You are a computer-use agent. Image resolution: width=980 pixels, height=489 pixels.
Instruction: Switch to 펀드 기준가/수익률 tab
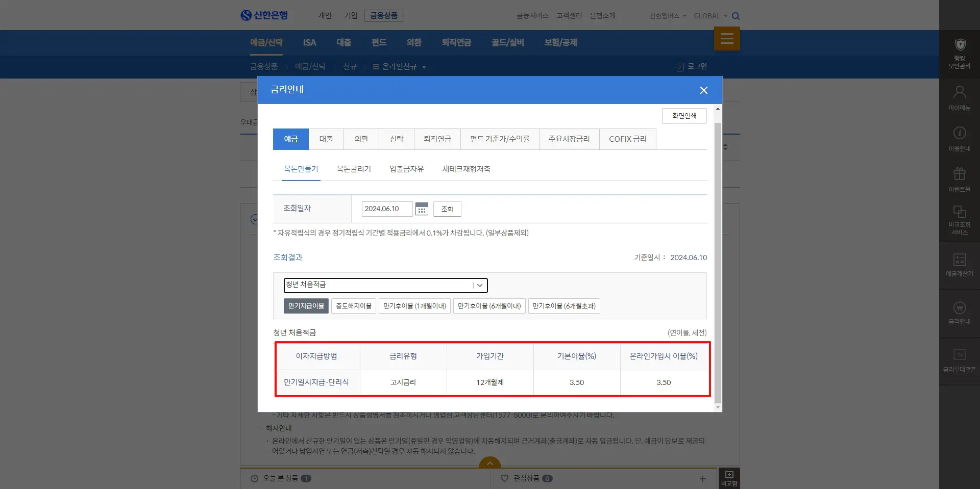tap(500, 139)
